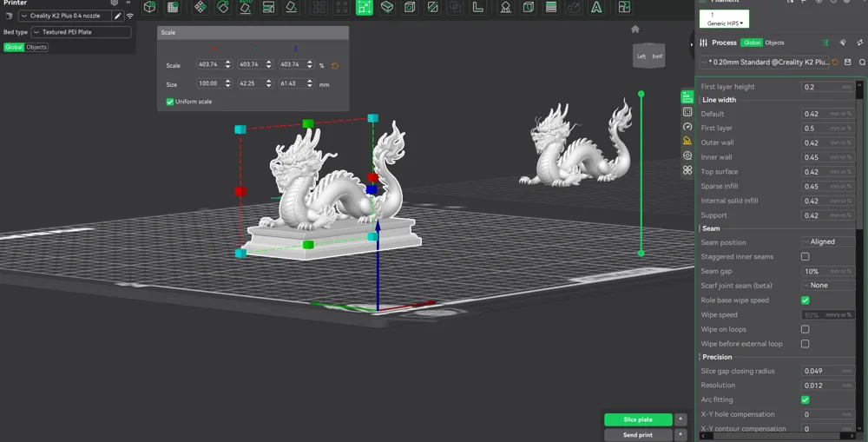Click the Add model cube icon
This screenshot has width=868, height=442.
tap(149, 7)
